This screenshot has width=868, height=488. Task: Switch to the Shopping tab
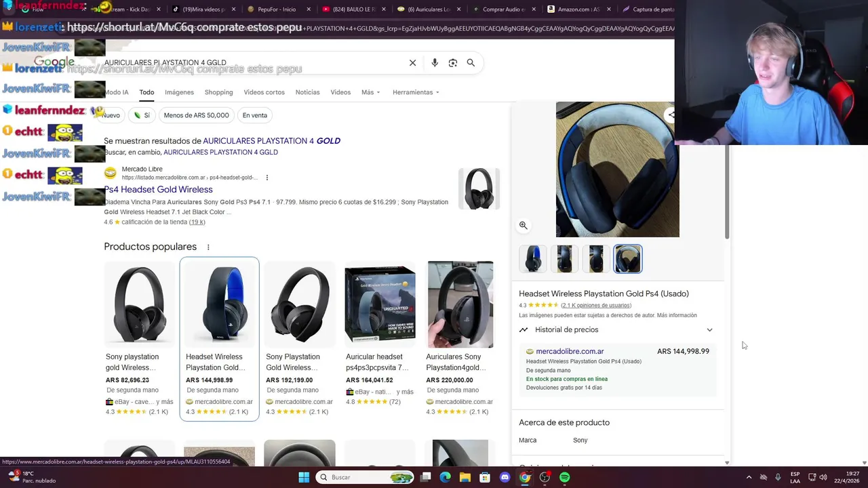click(218, 92)
